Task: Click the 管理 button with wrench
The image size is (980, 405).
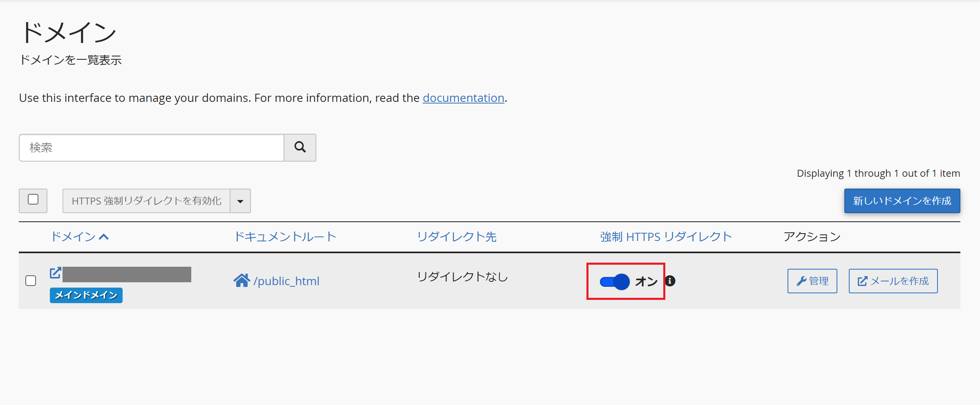Action: [x=812, y=281]
